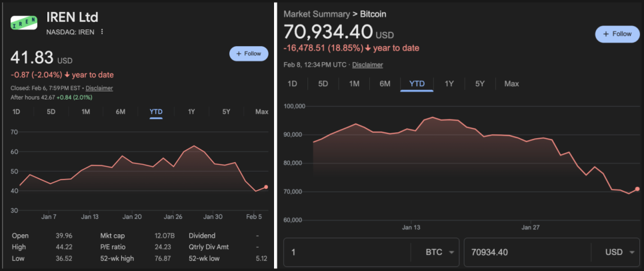
Task: Click the USD value field showing 70934.40
Action: [527, 252]
